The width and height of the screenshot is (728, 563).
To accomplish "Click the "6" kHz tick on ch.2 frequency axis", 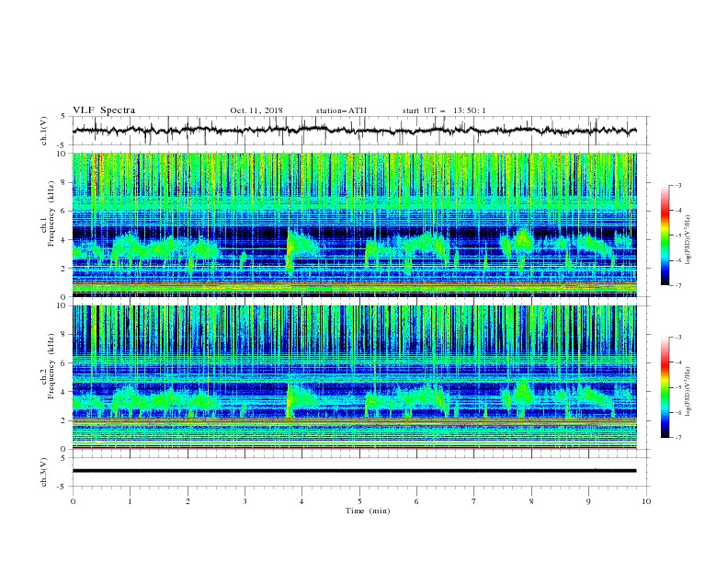I will (x=65, y=362).
